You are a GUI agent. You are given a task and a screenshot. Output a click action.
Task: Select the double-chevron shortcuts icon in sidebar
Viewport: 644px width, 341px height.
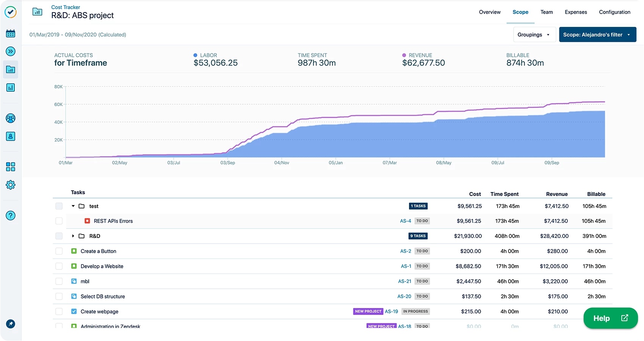point(10,51)
